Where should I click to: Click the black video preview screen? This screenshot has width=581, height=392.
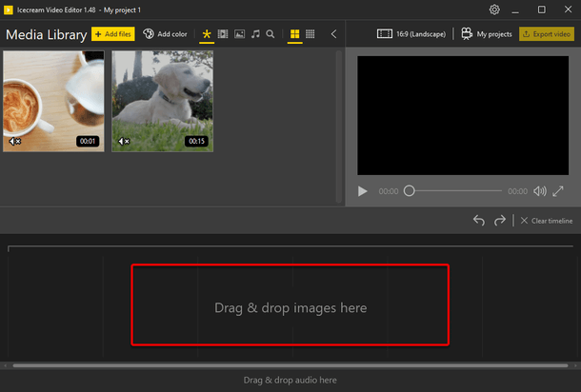coord(463,115)
